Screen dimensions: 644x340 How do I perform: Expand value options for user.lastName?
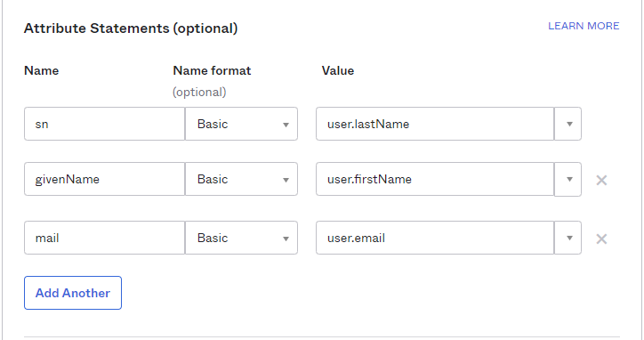[568, 124]
